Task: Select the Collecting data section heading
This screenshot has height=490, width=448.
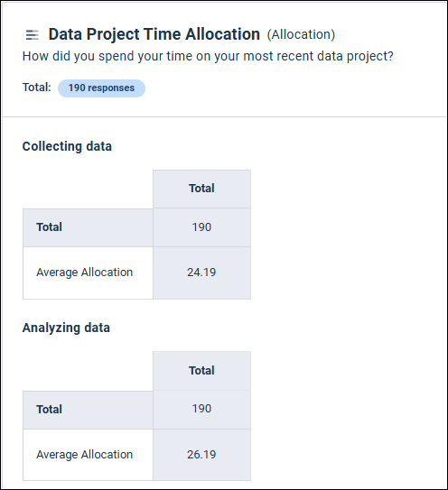Action: click(x=67, y=146)
